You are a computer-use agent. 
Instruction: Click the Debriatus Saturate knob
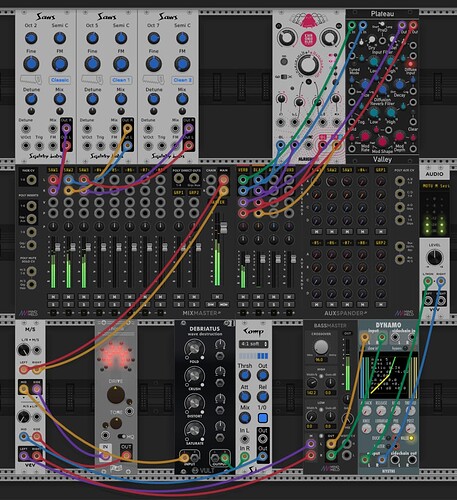[194, 430]
